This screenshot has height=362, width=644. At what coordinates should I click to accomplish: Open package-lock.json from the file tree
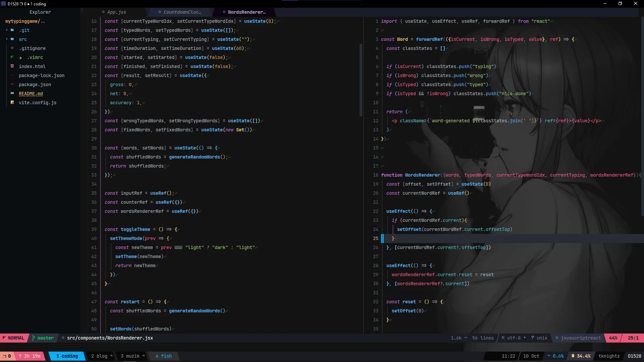(42, 75)
